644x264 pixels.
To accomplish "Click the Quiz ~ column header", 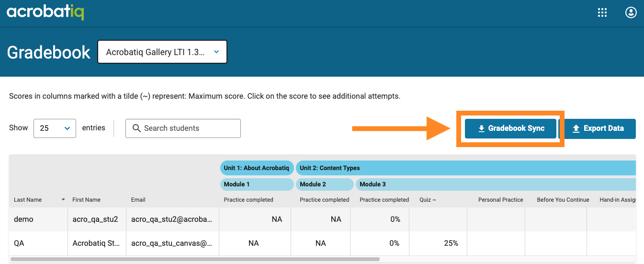I will [428, 200].
